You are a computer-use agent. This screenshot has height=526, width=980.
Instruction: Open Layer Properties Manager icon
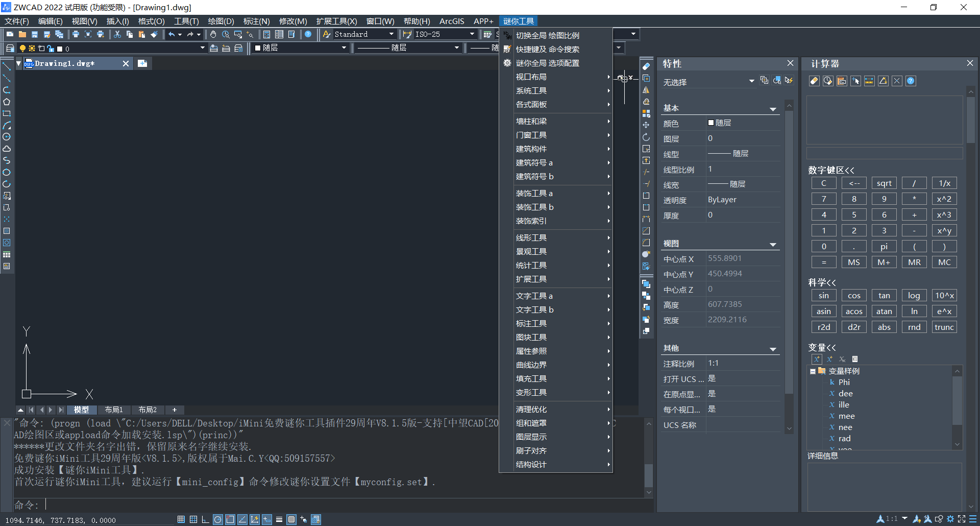[x=10, y=48]
